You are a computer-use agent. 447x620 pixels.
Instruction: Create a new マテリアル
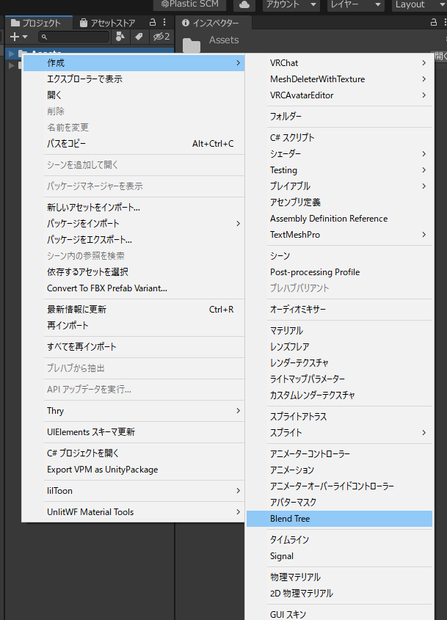(x=339, y=331)
